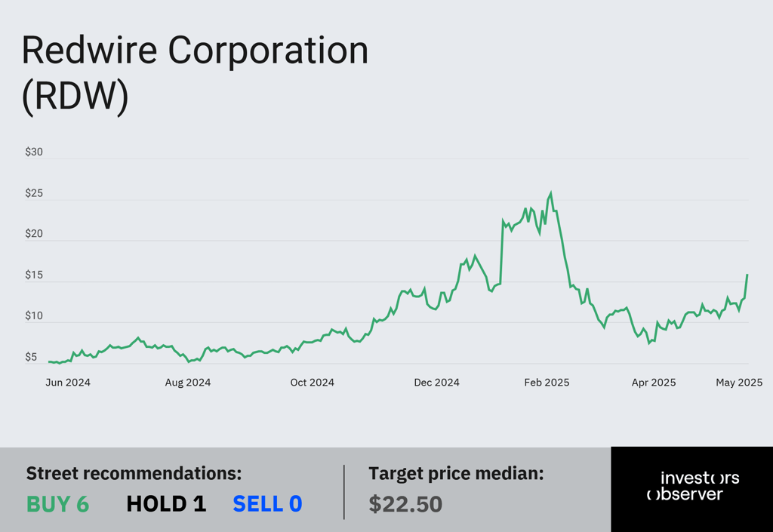Click the May 2025 axis label
Image resolution: width=773 pixels, height=532 pixels.
point(739,383)
